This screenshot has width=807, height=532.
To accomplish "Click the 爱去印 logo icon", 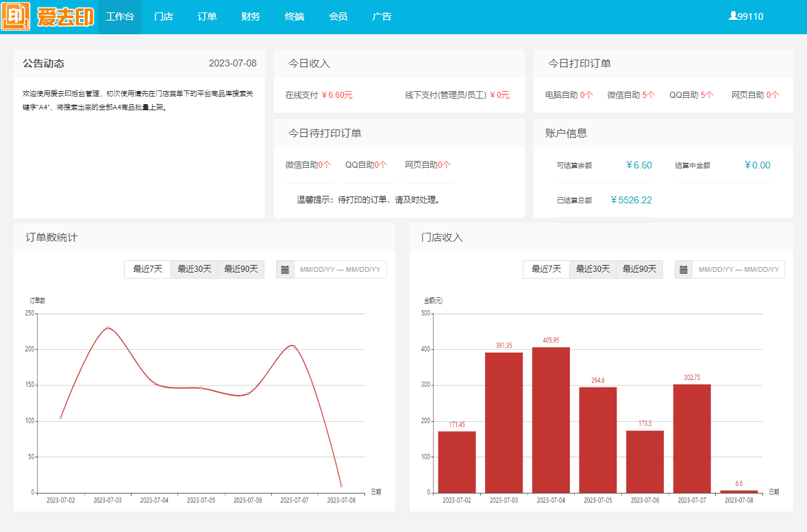I will (x=15, y=16).
